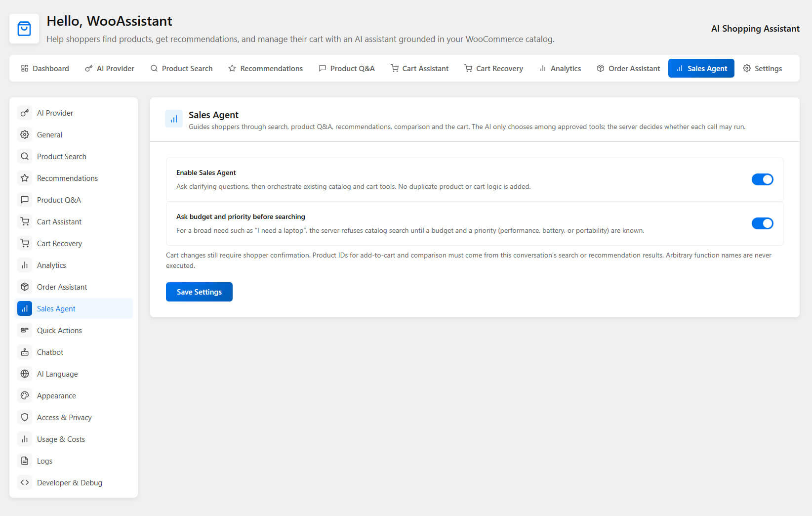Click the chart icon beside Sales Agent in sidebar
Viewport: 812px width, 516px height.
[x=25, y=309]
